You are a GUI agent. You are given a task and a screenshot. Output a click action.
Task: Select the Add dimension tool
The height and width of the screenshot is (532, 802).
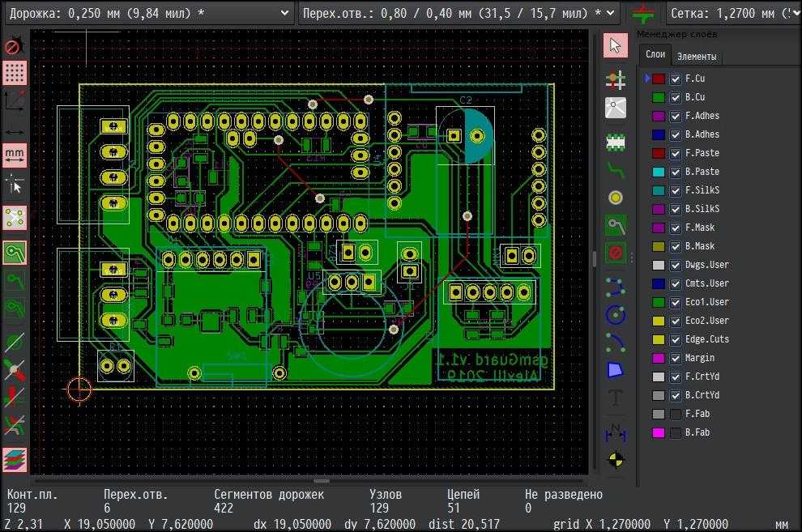[x=616, y=433]
